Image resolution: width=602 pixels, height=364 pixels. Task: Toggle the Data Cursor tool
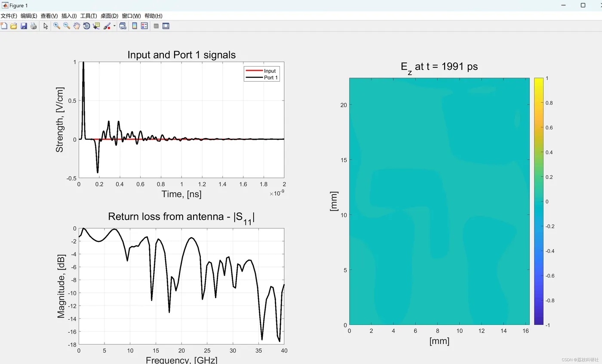point(96,26)
